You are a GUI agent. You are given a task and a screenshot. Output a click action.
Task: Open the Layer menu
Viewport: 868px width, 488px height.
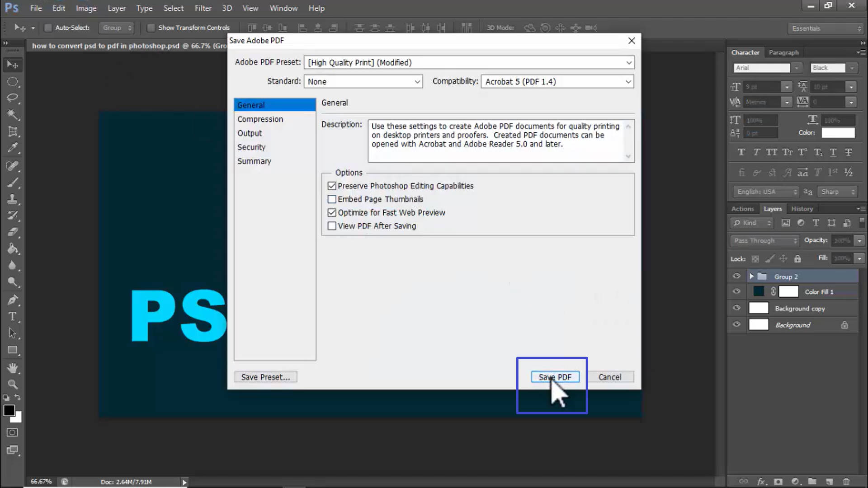tap(117, 8)
